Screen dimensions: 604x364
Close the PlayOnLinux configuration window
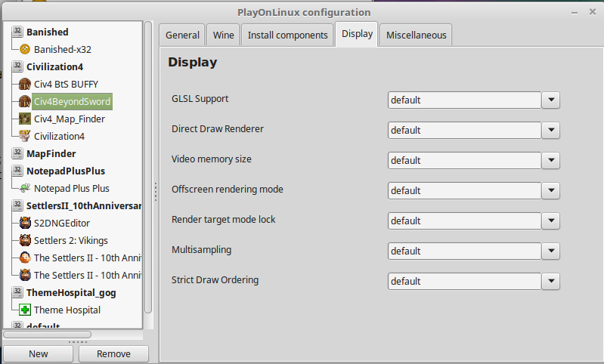(593, 12)
